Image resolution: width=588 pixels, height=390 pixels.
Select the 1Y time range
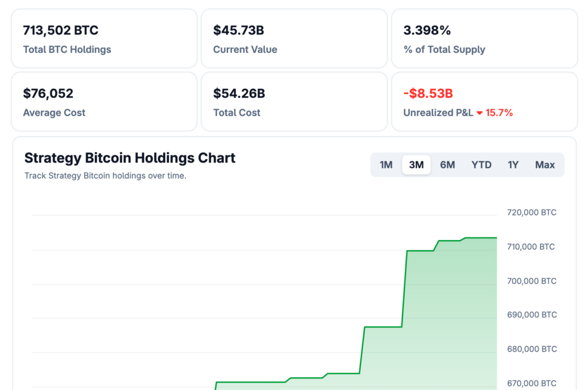tap(513, 165)
